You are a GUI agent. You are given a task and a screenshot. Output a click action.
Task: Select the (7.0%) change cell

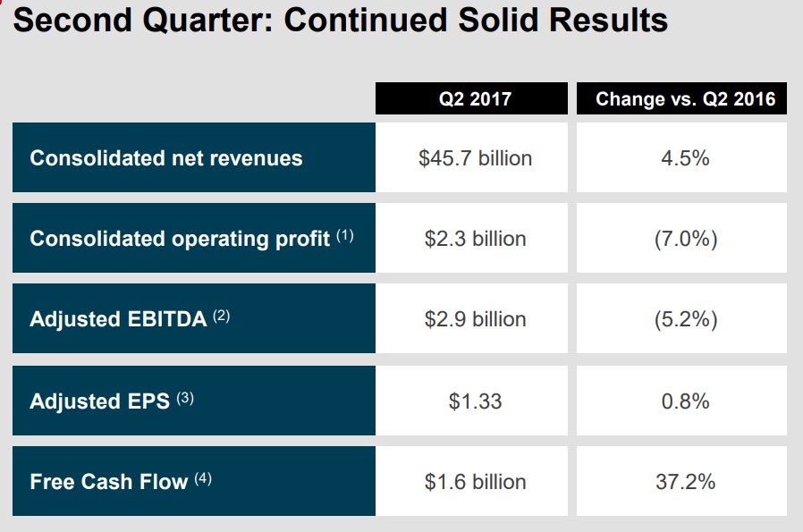[686, 239]
